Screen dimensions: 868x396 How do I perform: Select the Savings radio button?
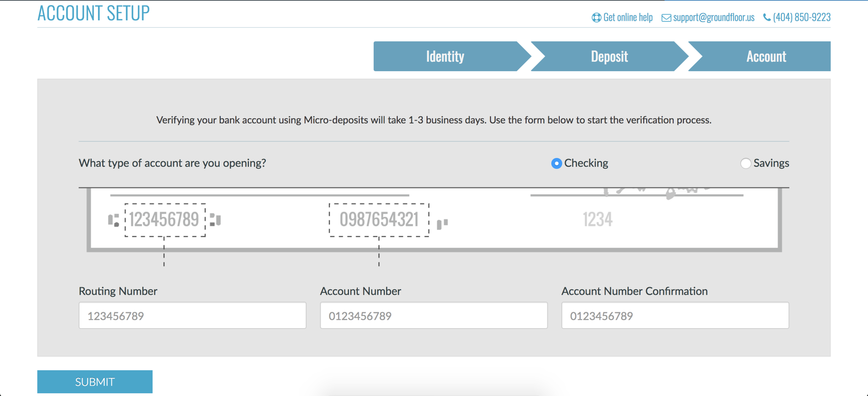745,163
